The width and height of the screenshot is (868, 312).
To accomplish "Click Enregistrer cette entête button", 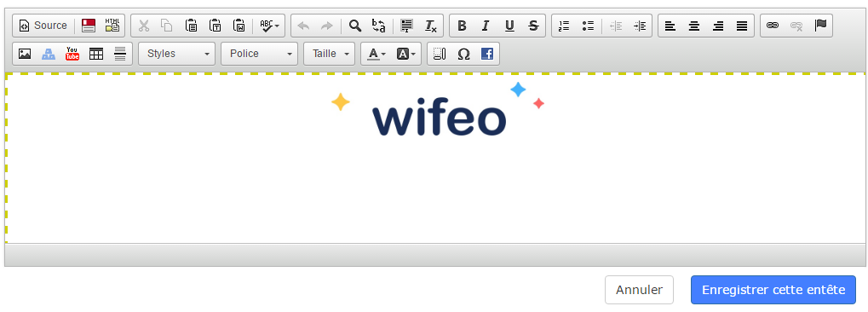I will click(x=773, y=290).
